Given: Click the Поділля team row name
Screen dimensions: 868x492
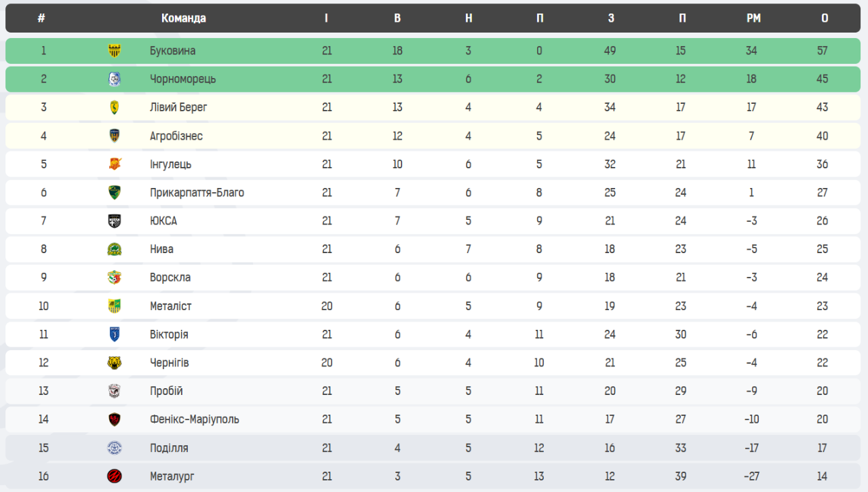Looking at the screenshot, I should coord(169,448).
